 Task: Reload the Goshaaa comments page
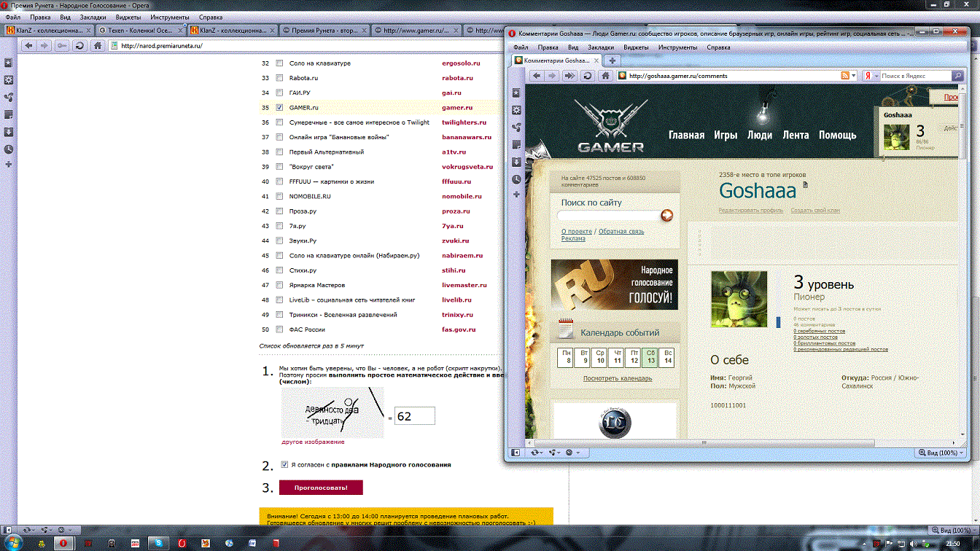[588, 76]
